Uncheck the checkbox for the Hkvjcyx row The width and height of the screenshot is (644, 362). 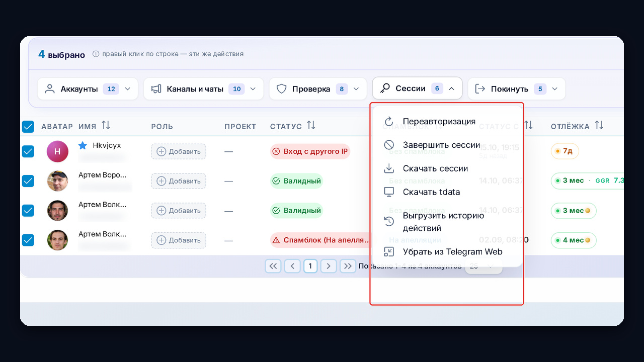point(28,151)
